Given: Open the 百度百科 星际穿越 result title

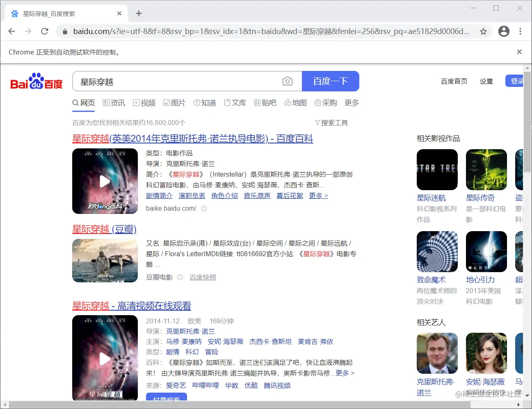Looking at the screenshot, I should coord(193,139).
